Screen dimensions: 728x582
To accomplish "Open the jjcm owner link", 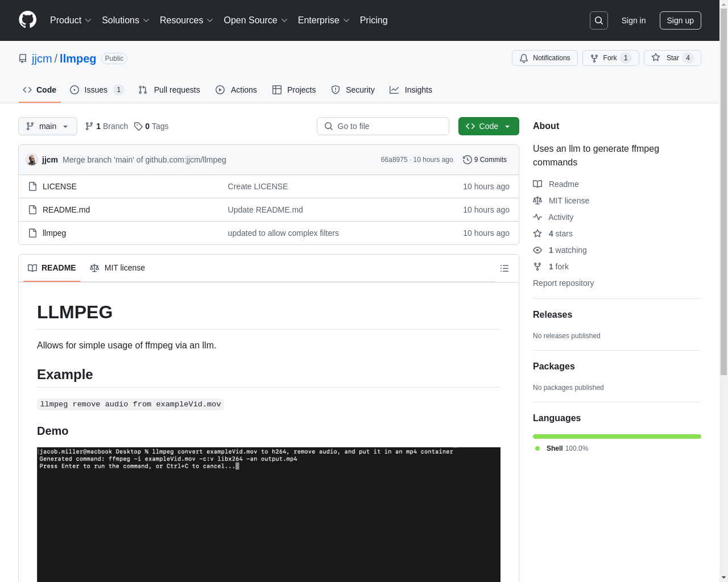I will [42, 59].
